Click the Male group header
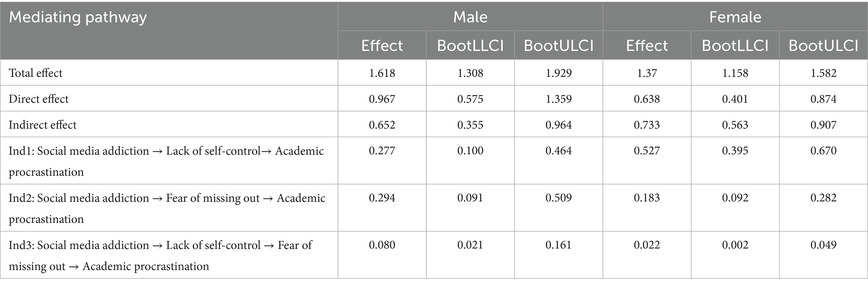 point(470,17)
